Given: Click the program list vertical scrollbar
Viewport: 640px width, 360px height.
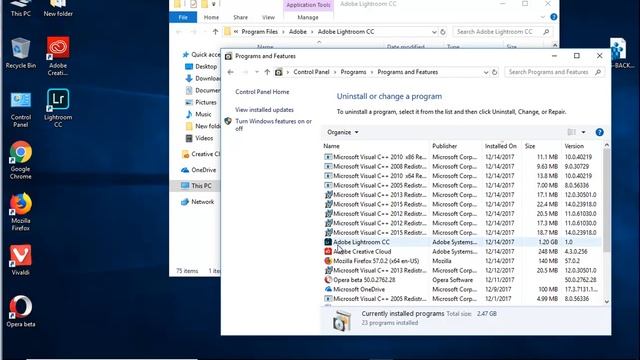Looking at the screenshot, I should click(x=607, y=200).
